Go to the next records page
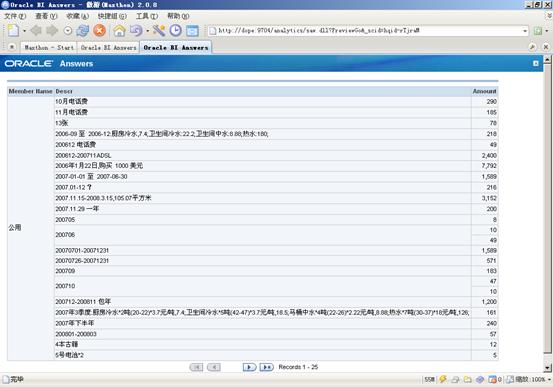This screenshot has width=553, height=388. 249,367
